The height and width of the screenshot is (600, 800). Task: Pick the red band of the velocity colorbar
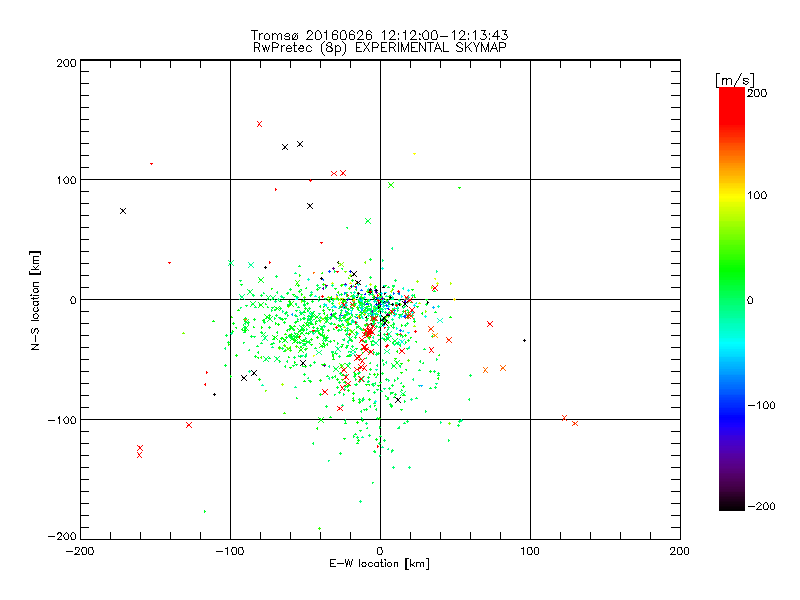pyautogui.click(x=732, y=107)
